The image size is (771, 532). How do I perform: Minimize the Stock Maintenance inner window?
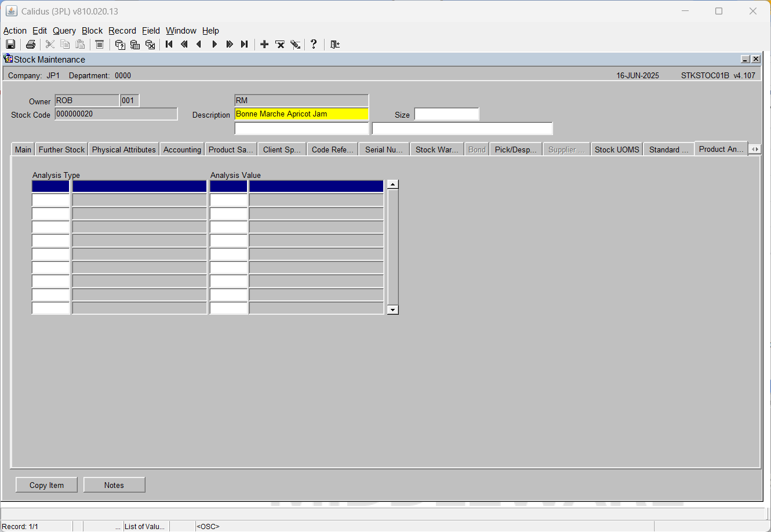tap(745, 59)
